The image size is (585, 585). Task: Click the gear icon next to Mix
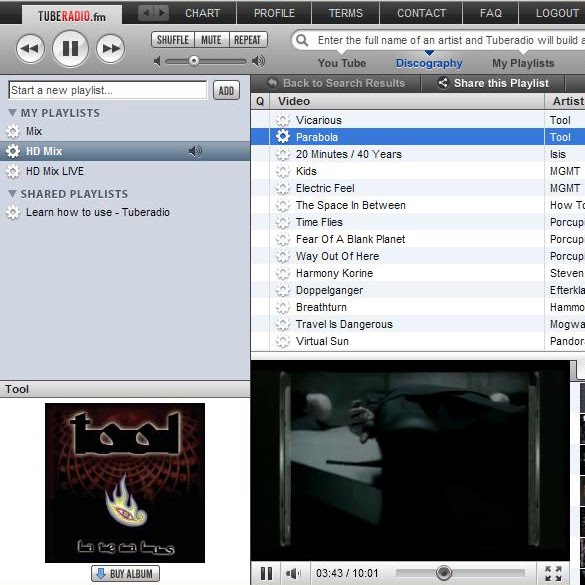(13, 131)
